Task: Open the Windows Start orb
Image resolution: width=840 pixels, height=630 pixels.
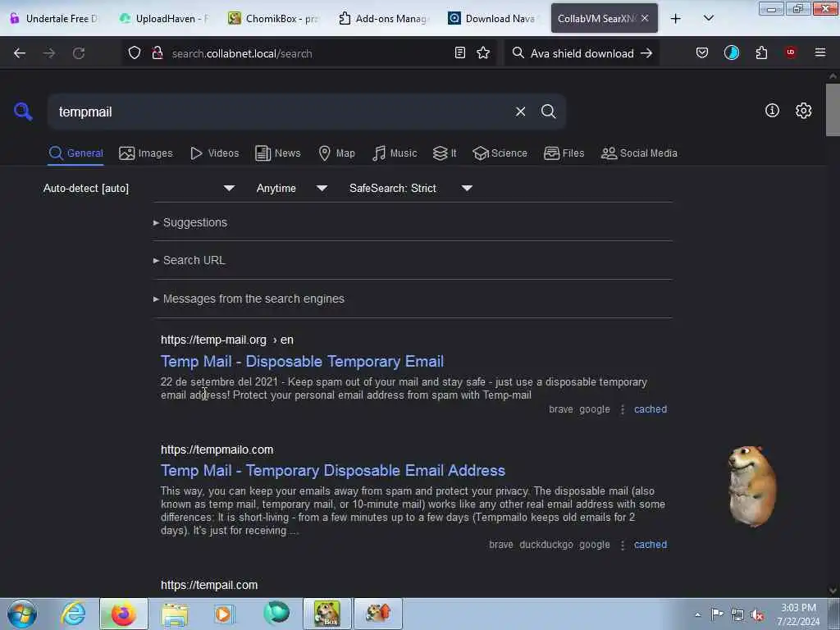Action: (x=22, y=614)
